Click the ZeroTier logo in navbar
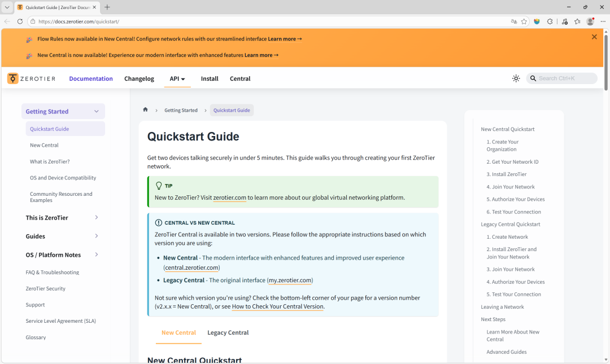The width and height of the screenshot is (610, 364). tap(32, 78)
